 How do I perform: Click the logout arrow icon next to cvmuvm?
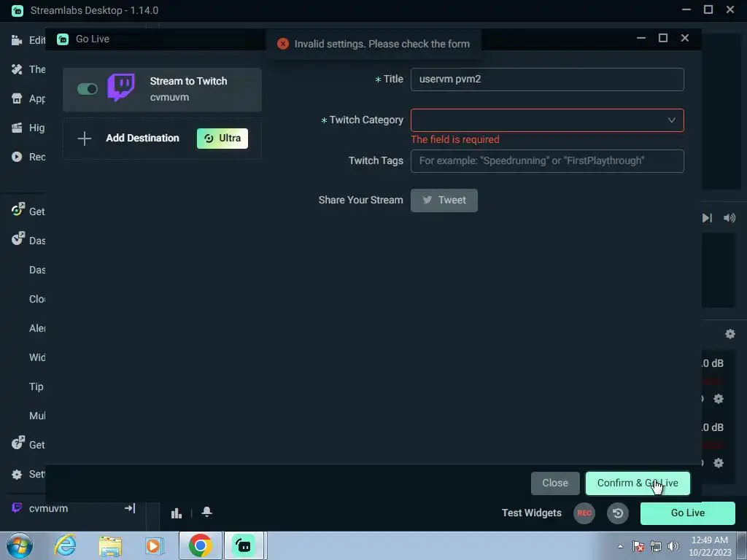130,508
